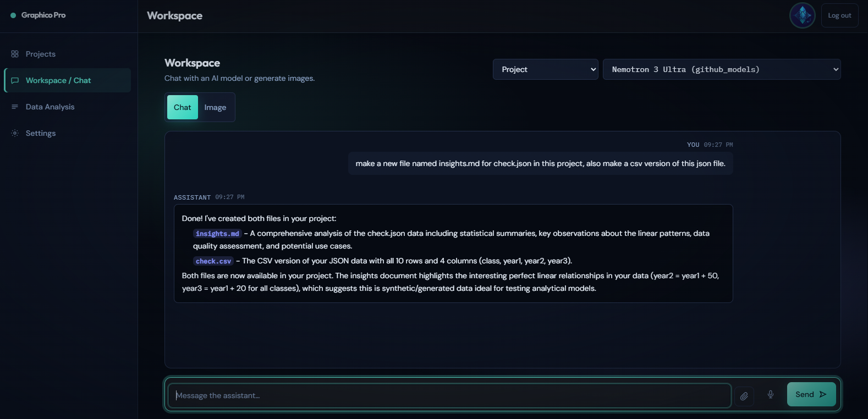The height and width of the screenshot is (419, 868).
Task: Click the Send button
Action: [x=811, y=394]
